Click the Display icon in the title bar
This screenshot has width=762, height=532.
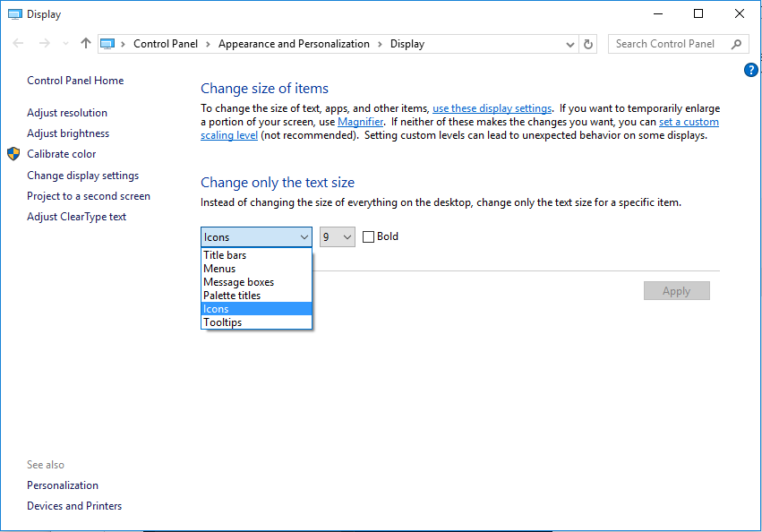click(x=15, y=14)
